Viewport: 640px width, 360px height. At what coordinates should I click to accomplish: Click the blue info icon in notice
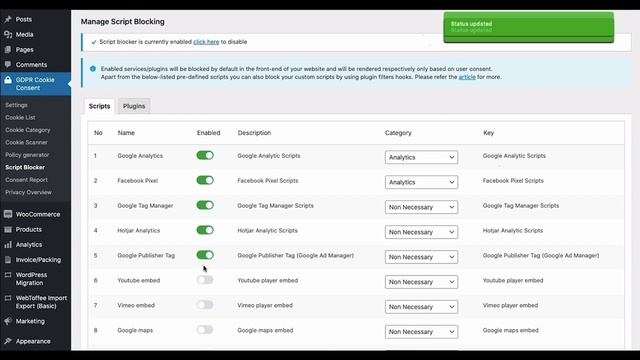[x=93, y=69]
